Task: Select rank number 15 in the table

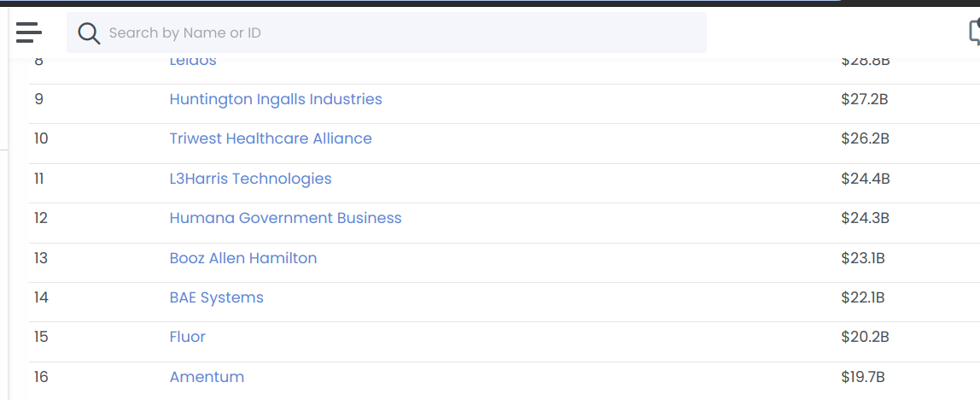Action: pyautogui.click(x=41, y=337)
